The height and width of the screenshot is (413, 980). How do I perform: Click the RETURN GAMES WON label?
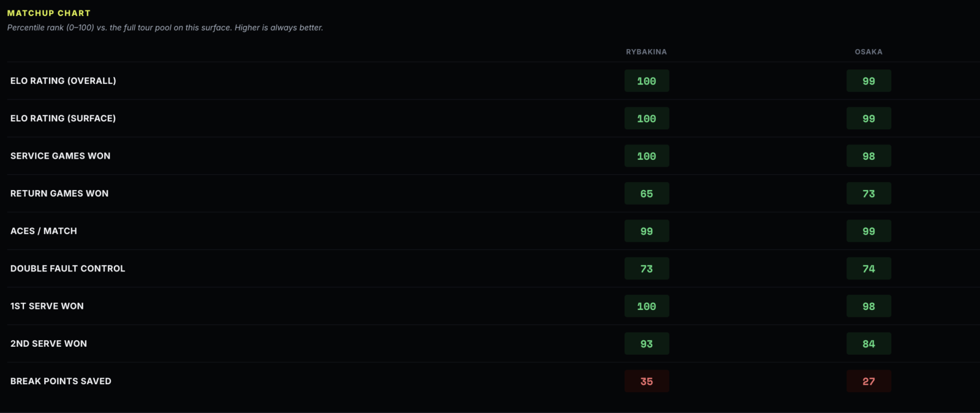coord(59,193)
